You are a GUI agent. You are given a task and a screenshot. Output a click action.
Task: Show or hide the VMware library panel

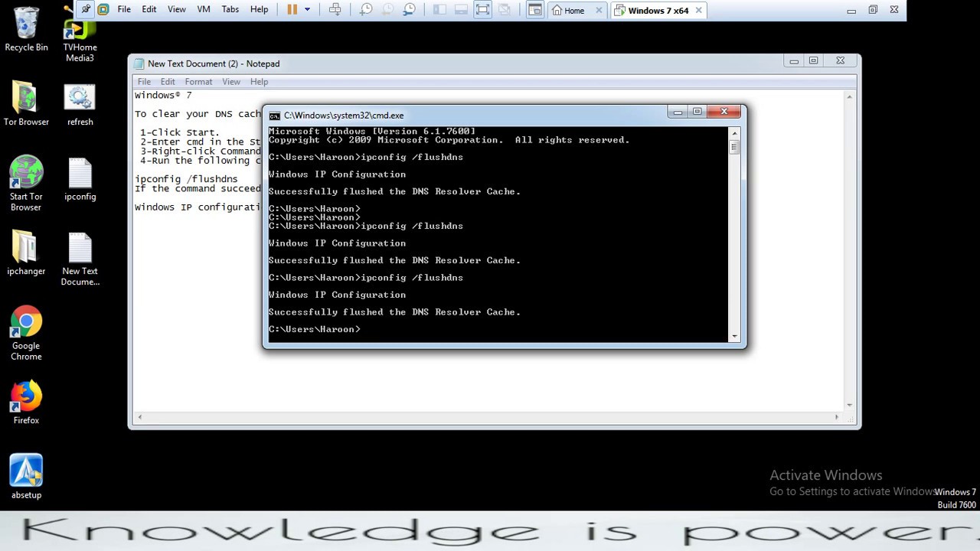pyautogui.click(x=439, y=10)
